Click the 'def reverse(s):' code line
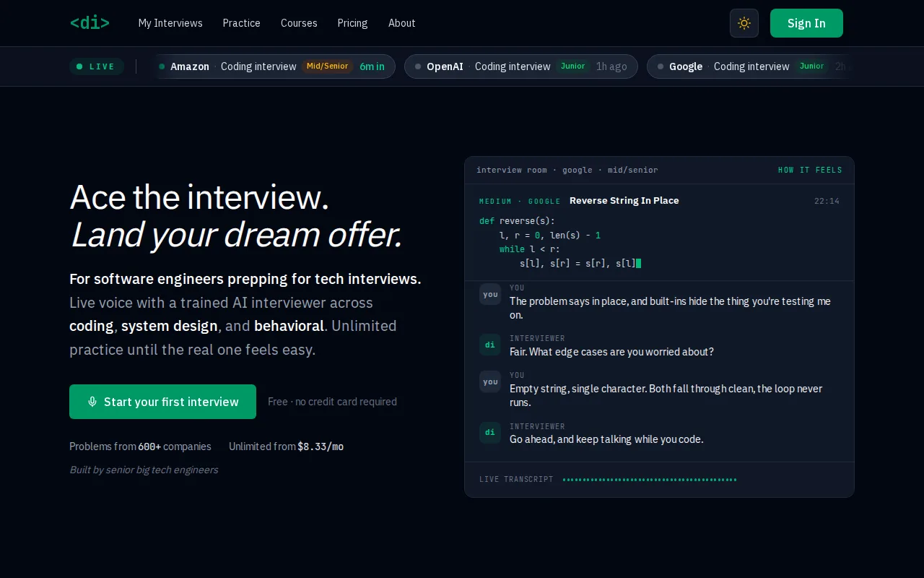The width and height of the screenshot is (924, 578). (517, 221)
